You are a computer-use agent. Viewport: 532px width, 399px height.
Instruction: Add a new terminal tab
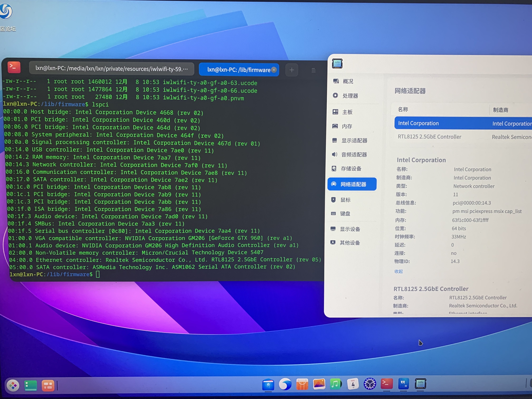click(291, 70)
